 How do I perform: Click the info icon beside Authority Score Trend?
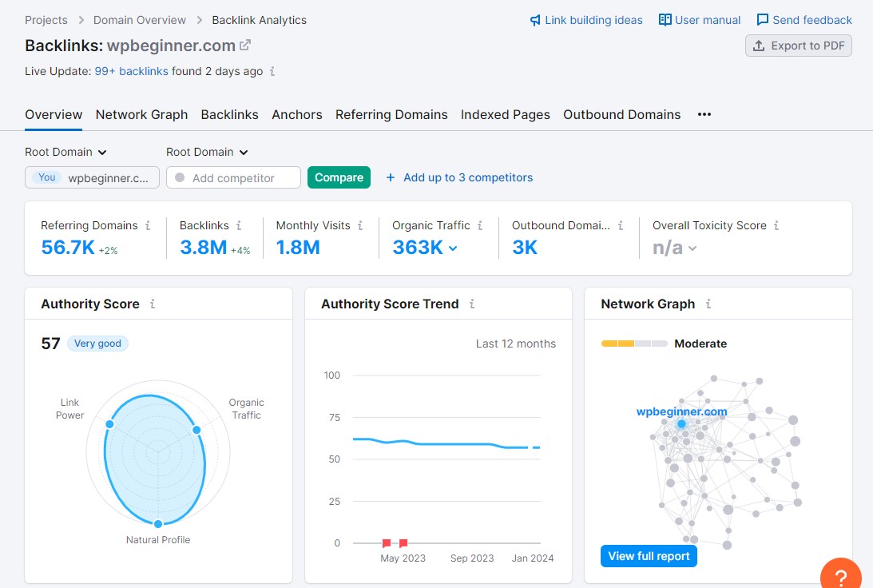[x=472, y=304]
